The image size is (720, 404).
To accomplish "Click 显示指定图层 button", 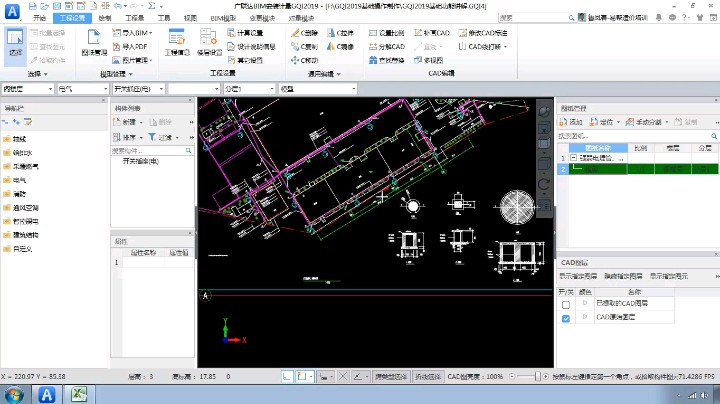I will point(578,276).
